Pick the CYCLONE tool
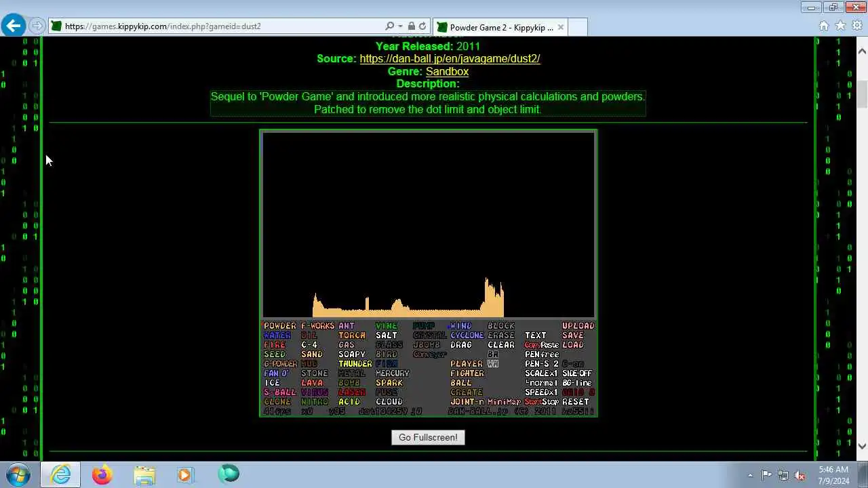The width and height of the screenshot is (868, 488). pos(467,335)
